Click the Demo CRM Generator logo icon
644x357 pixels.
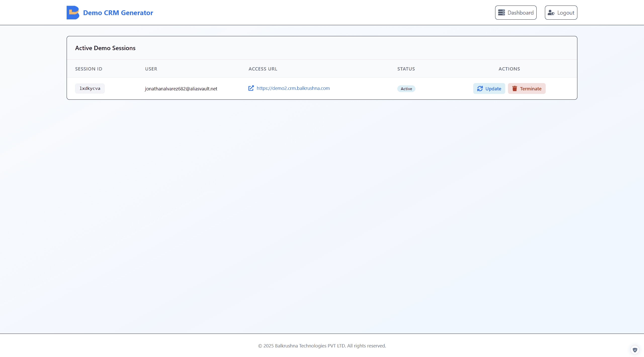point(73,12)
